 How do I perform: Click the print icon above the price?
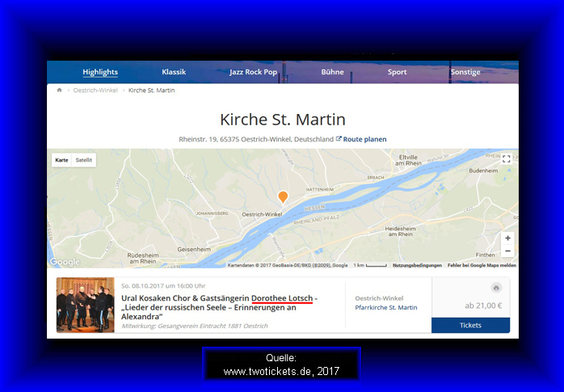(496, 288)
